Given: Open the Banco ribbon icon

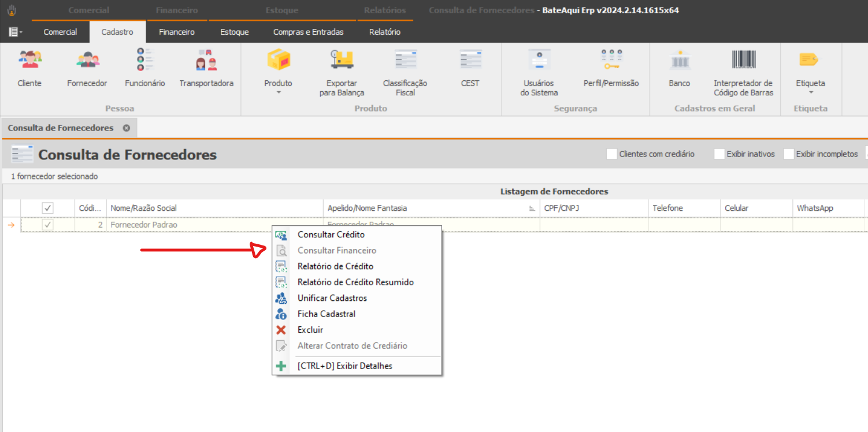Looking at the screenshot, I should point(680,59).
